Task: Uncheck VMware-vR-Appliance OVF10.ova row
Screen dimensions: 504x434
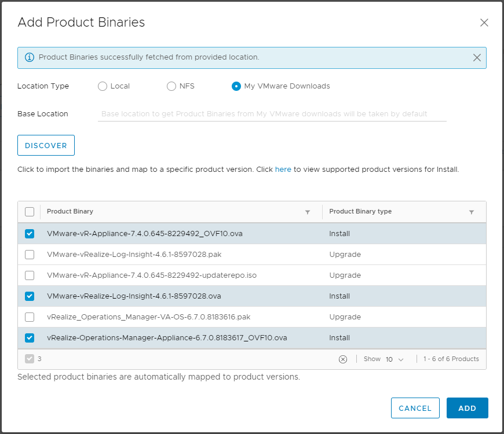Action: [x=30, y=234]
